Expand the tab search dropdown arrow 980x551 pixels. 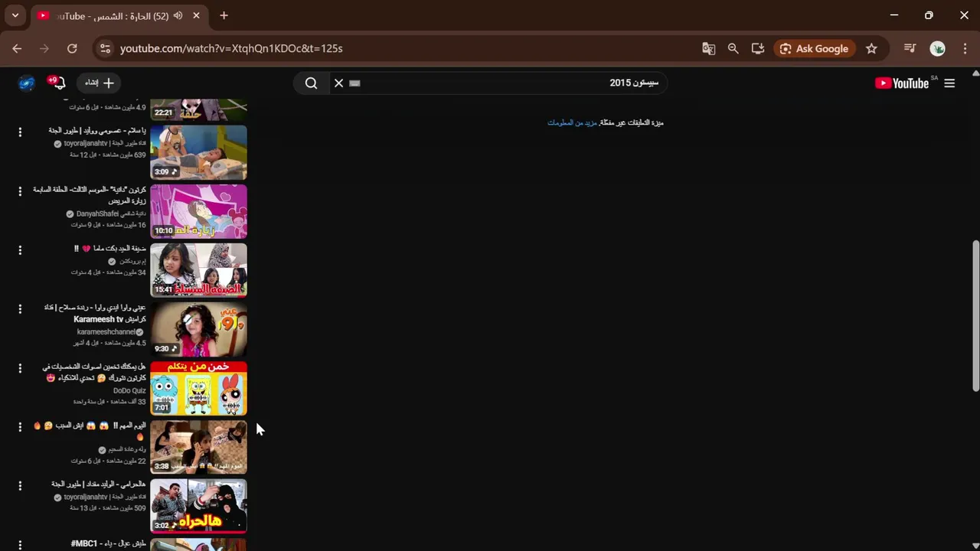[15, 15]
